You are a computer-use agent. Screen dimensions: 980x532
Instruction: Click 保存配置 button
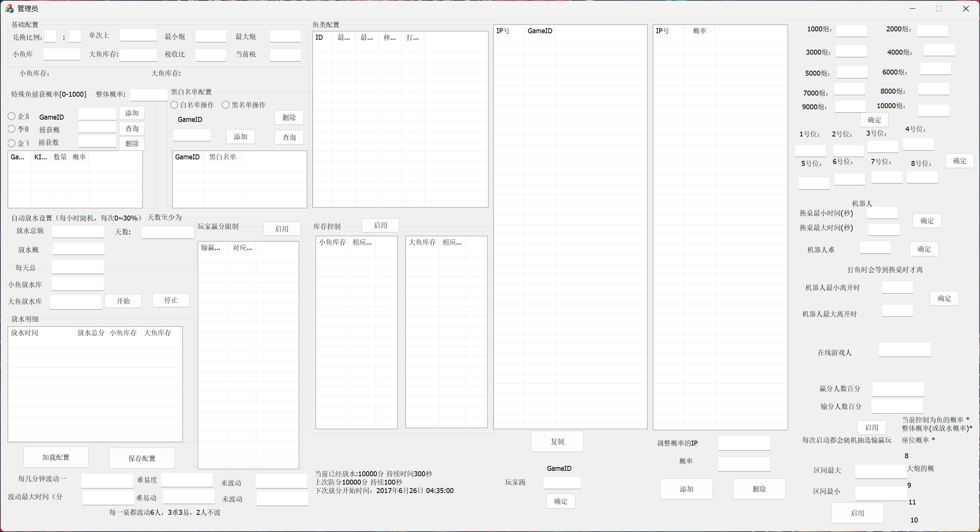point(142,458)
